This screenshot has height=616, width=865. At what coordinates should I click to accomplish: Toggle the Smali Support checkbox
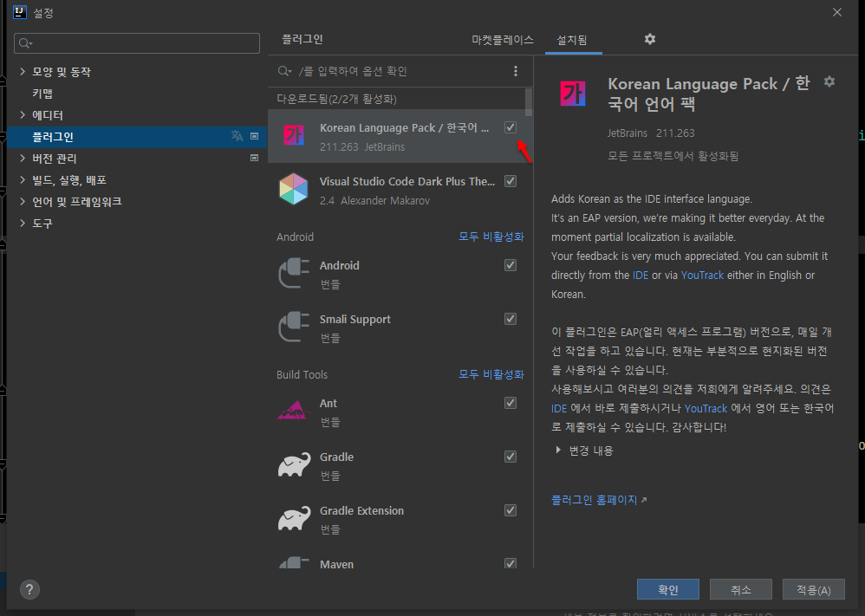pyautogui.click(x=511, y=319)
